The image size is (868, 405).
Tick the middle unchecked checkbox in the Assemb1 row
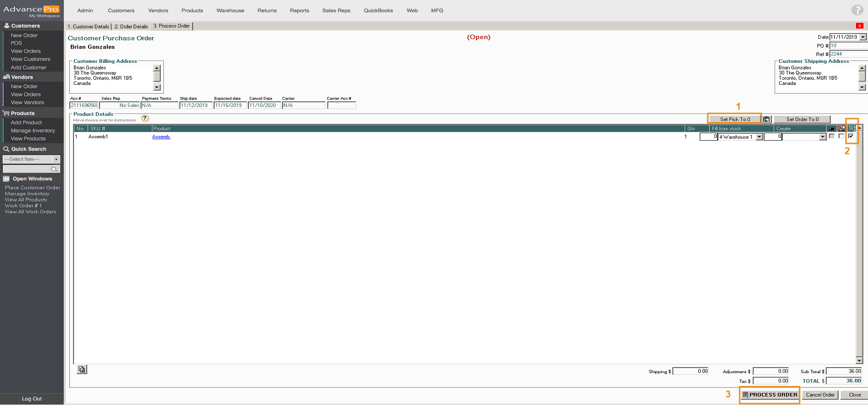(841, 136)
